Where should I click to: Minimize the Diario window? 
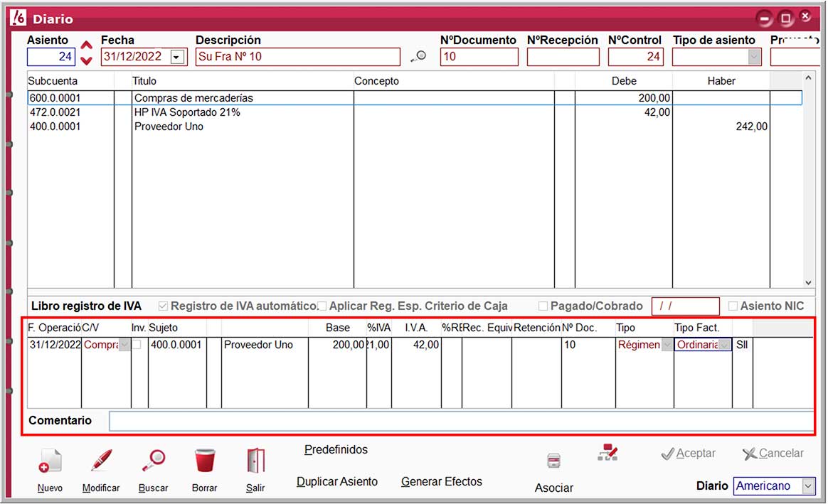[x=764, y=18]
